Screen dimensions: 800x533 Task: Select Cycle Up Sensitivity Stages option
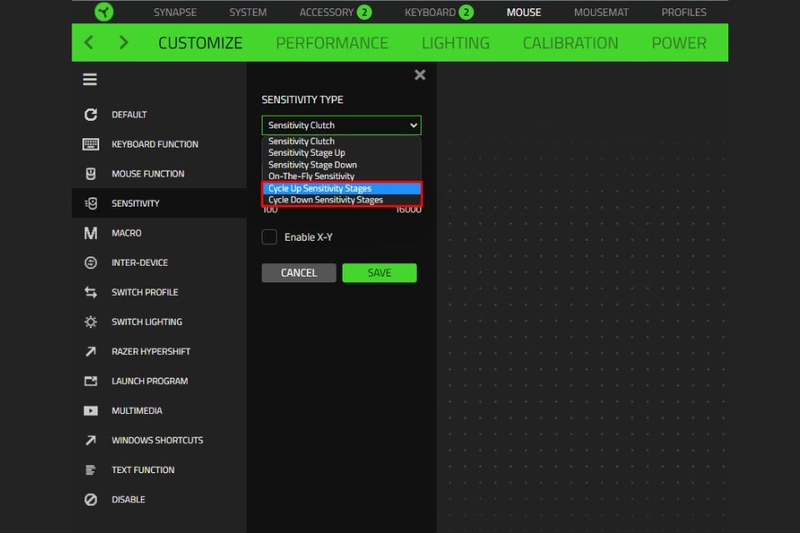[341, 188]
